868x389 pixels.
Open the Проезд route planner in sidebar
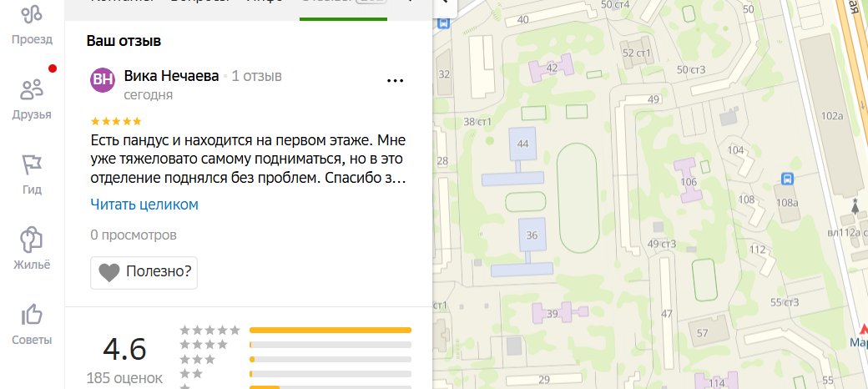32,25
